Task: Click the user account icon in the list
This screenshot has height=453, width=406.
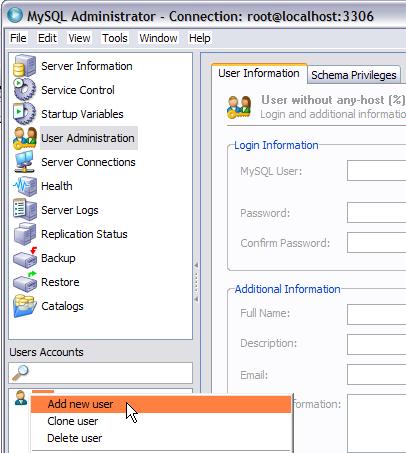Action: click(x=21, y=398)
